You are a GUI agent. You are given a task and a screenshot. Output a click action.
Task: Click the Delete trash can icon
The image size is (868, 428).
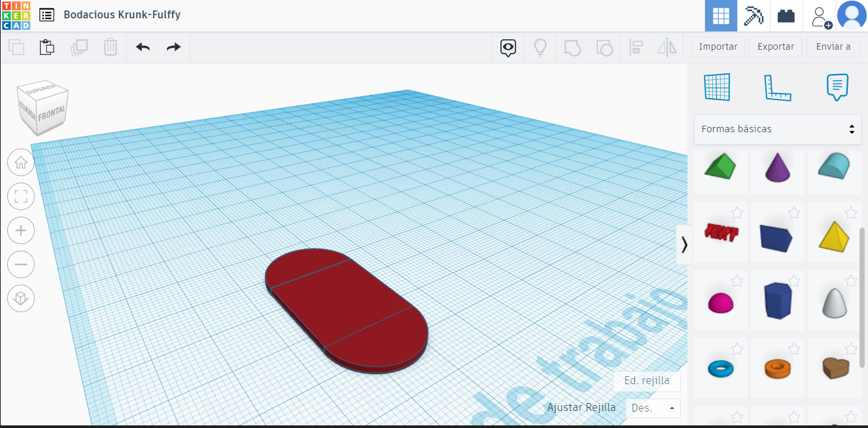click(111, 47)
